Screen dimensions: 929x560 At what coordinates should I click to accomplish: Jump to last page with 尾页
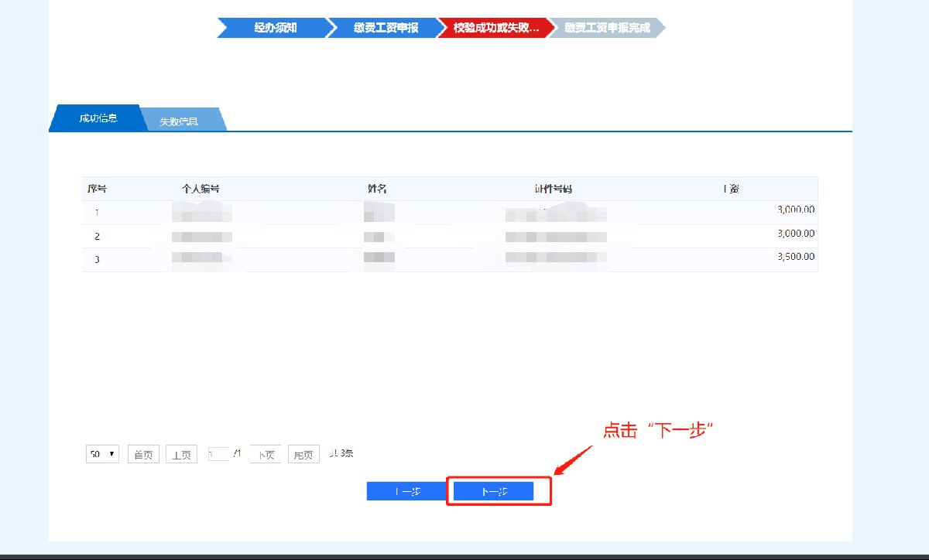(x=304, y=455)
